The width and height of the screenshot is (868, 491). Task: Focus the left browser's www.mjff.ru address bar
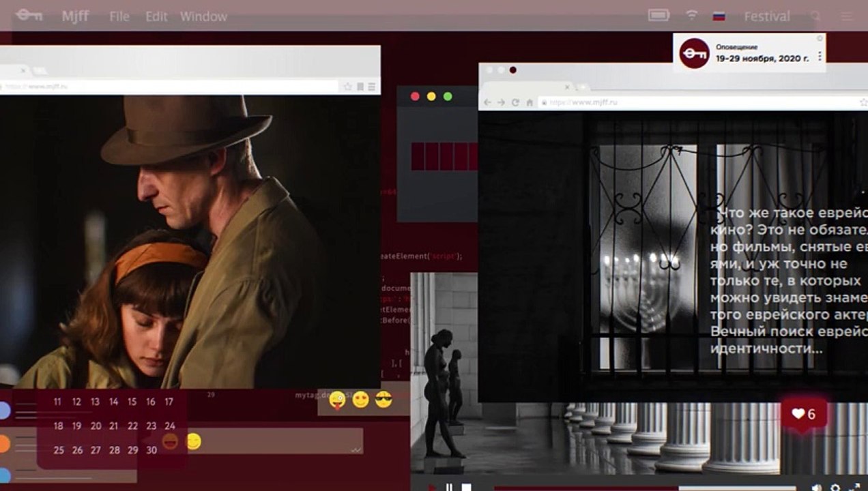pos(169,87)
